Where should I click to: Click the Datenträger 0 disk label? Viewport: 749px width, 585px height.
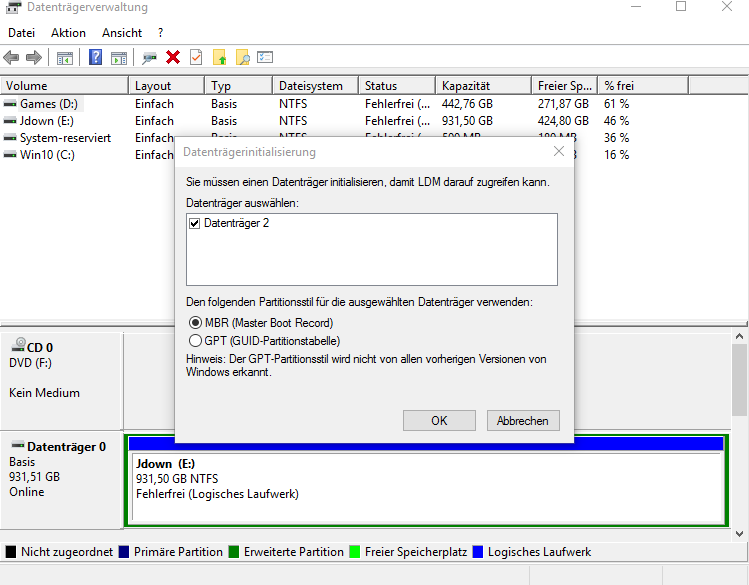pos(66,447)
